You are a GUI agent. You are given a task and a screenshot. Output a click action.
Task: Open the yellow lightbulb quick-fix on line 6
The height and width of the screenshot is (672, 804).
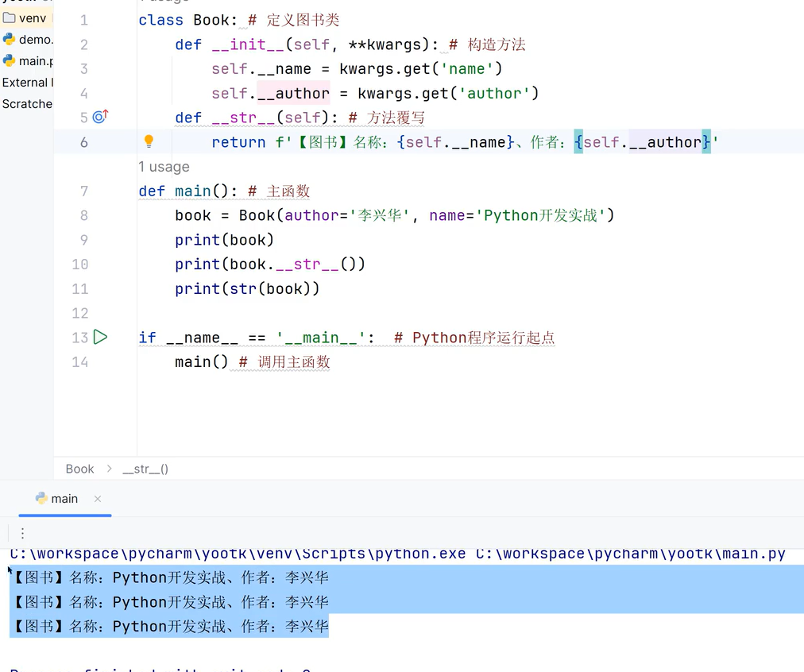(149, 141)
